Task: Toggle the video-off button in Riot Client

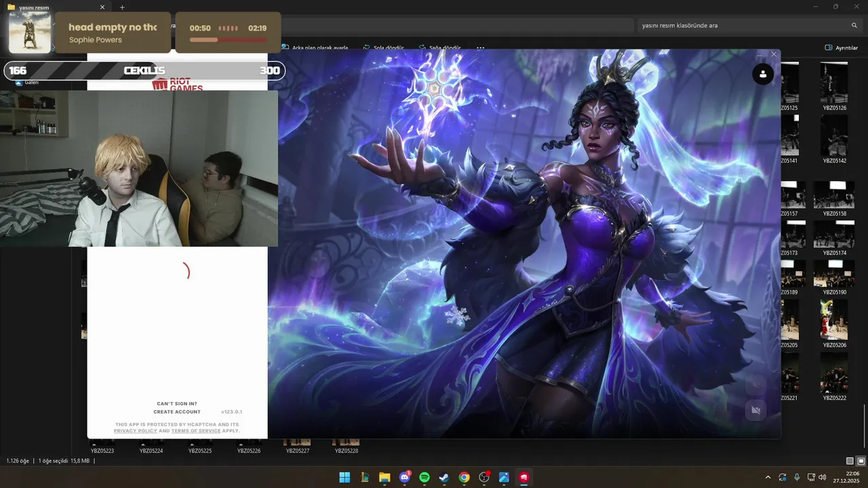Action: 756,410
